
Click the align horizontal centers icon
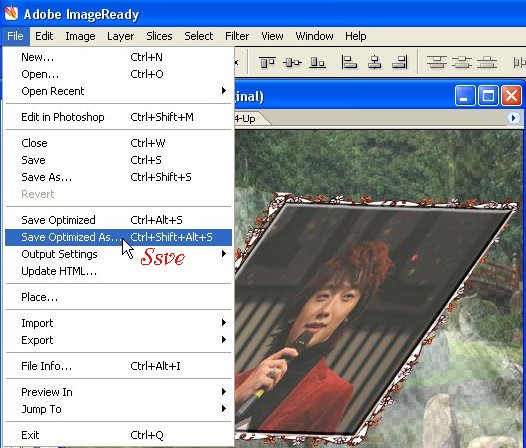pos(374,62)
